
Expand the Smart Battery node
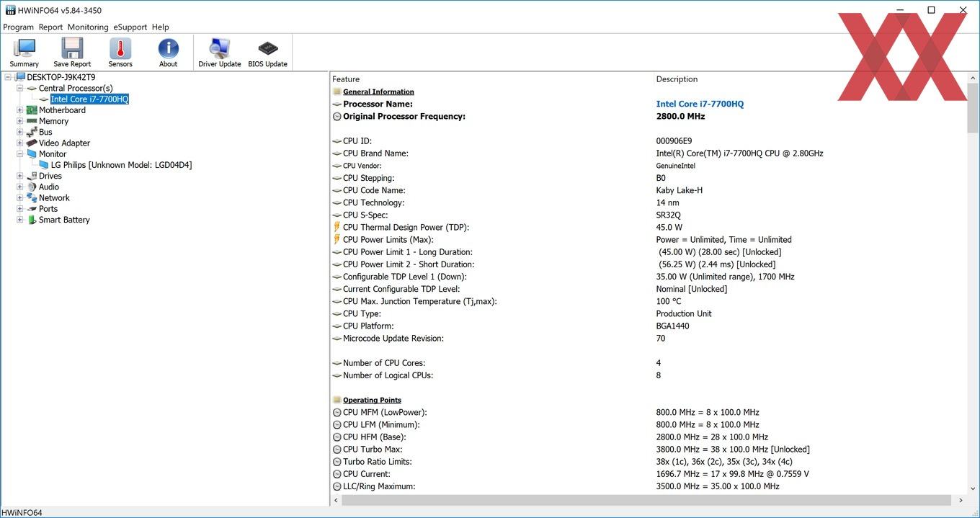pos(20,220)
